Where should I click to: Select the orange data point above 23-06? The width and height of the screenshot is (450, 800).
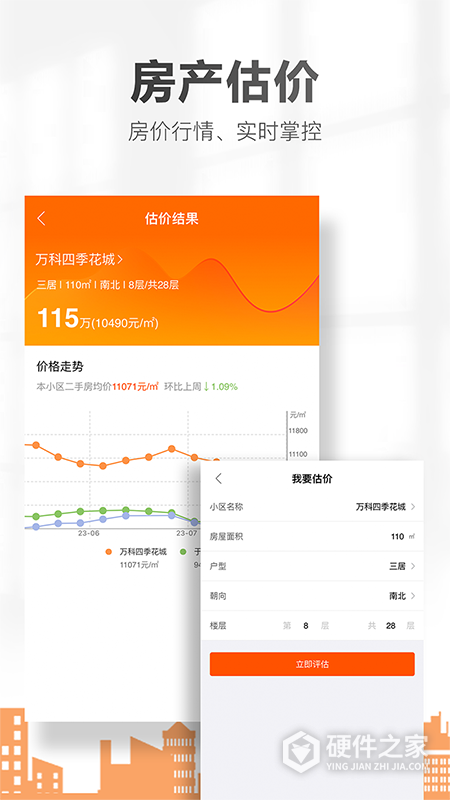[x=81, y=463]
